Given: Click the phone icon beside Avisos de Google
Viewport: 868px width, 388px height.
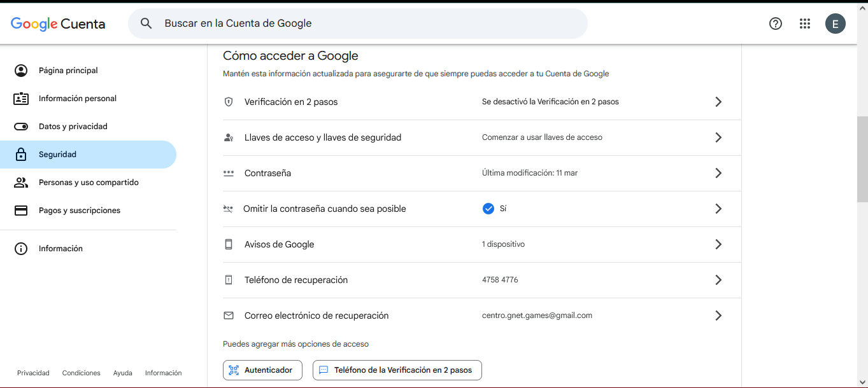Looking at the screenshot, I should click(x=229, y=244).
